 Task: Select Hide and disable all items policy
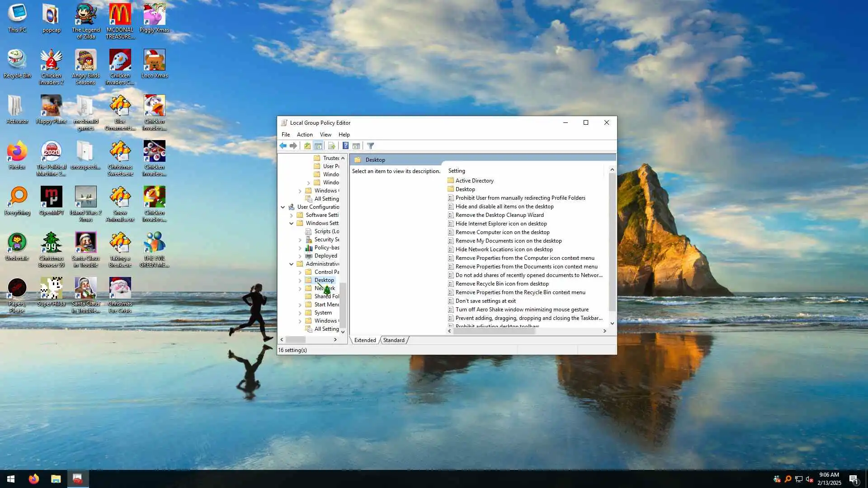click(x=504, y=206)
